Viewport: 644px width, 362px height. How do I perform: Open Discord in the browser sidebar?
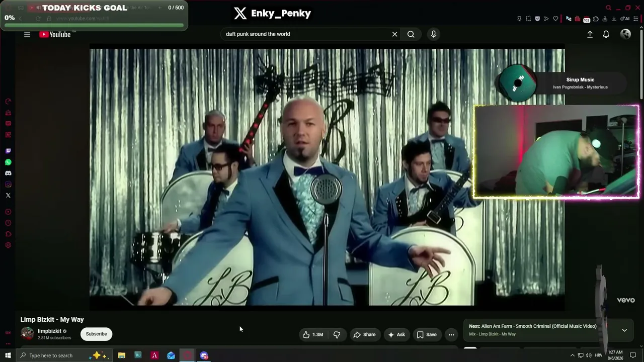[x=8, y=173]
